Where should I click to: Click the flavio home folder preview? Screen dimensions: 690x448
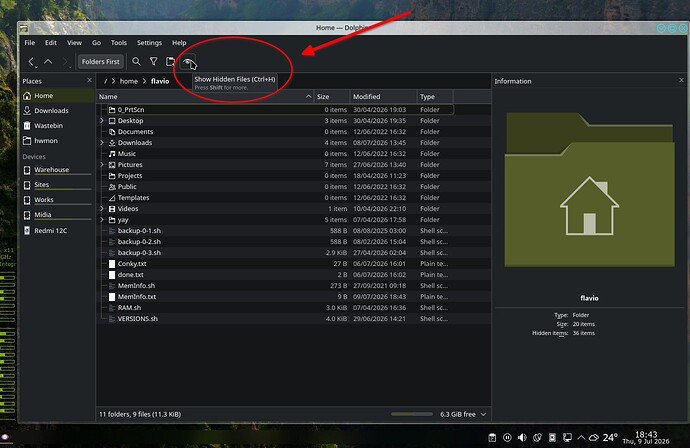coord(589,190)
